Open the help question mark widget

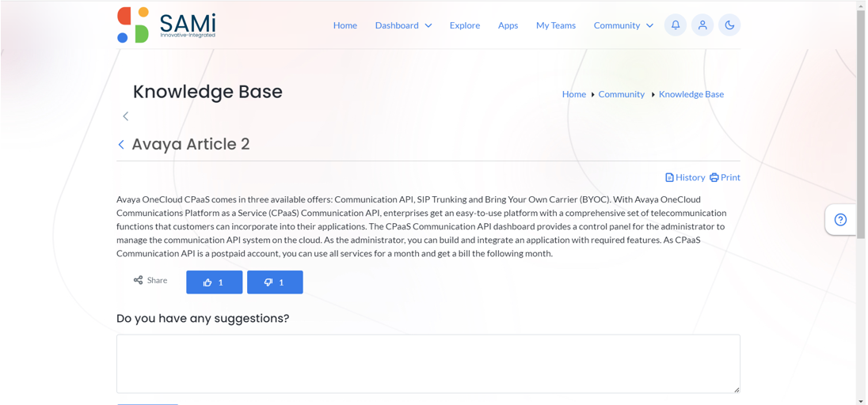click(x=840, y=220)
